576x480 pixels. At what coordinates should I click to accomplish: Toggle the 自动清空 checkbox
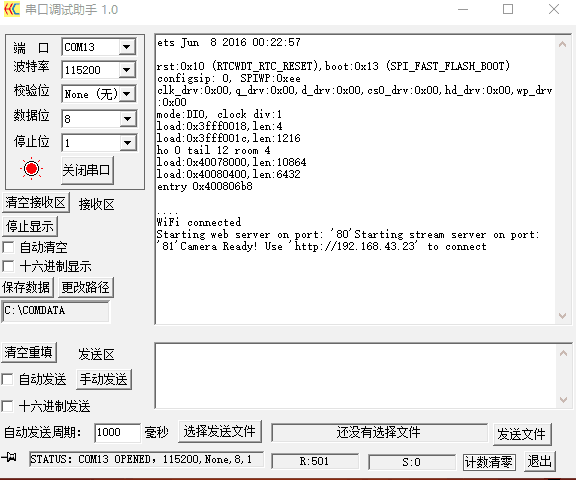8,247
